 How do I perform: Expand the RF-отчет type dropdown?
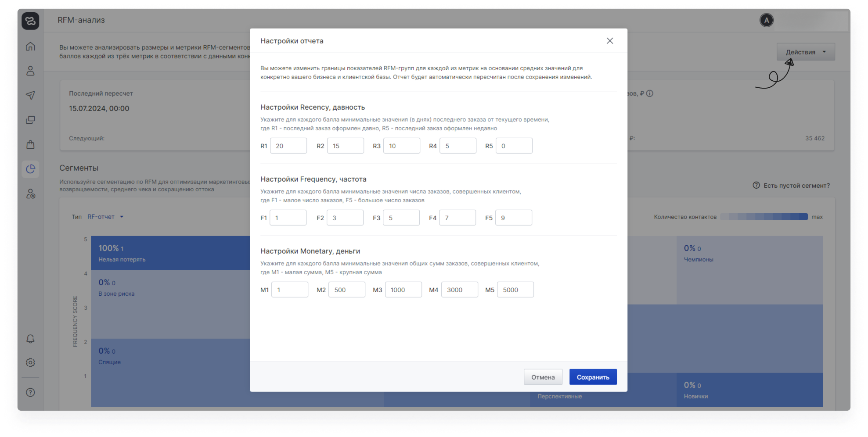click(105, 217)
